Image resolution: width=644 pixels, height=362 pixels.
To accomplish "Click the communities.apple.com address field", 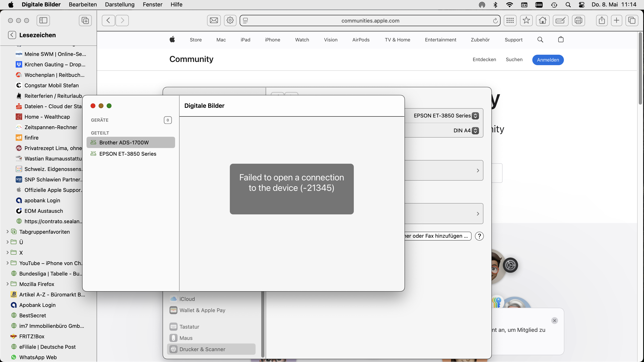I will 370,21.
